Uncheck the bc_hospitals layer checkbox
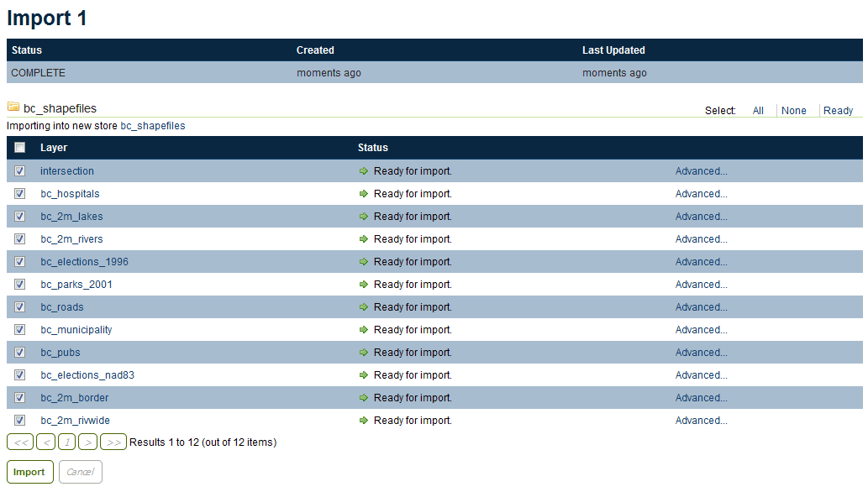 [20, 194]
